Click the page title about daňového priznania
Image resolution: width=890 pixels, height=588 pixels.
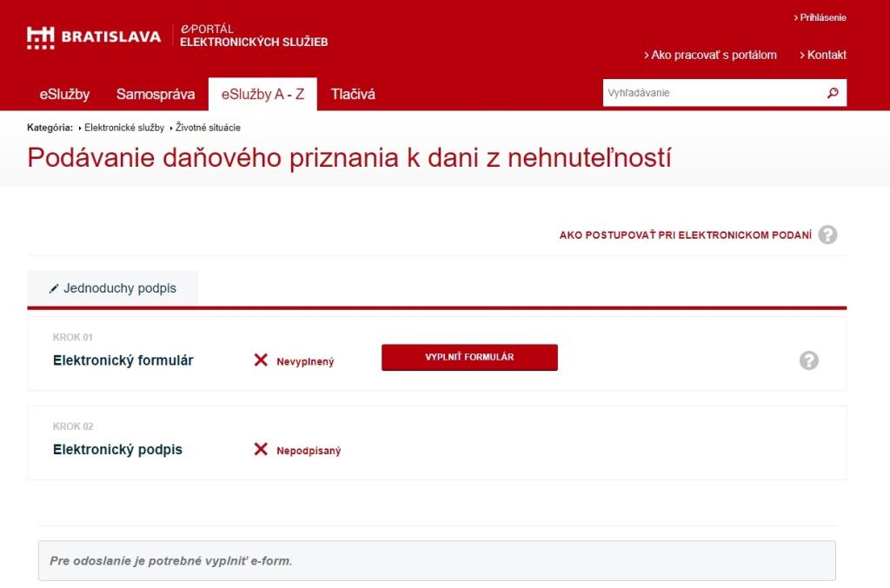(x=349, y=158)
